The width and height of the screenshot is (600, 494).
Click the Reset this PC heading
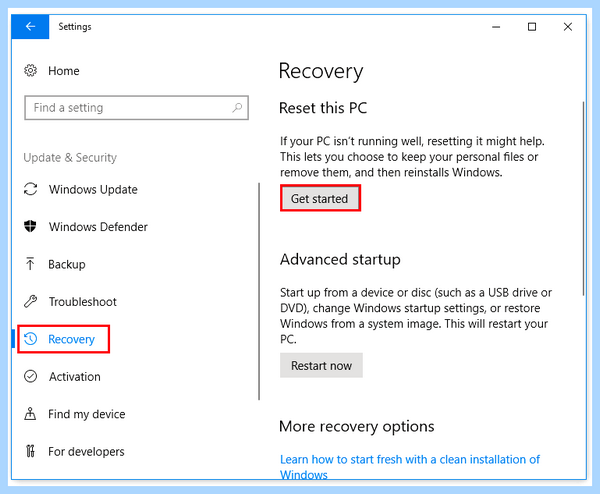[323, 108]
